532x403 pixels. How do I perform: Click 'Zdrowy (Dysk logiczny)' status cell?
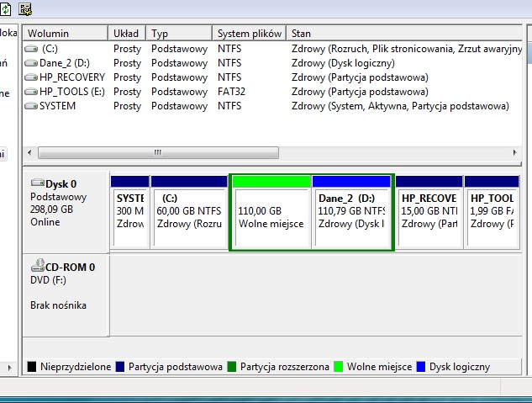tap(343, 63)
